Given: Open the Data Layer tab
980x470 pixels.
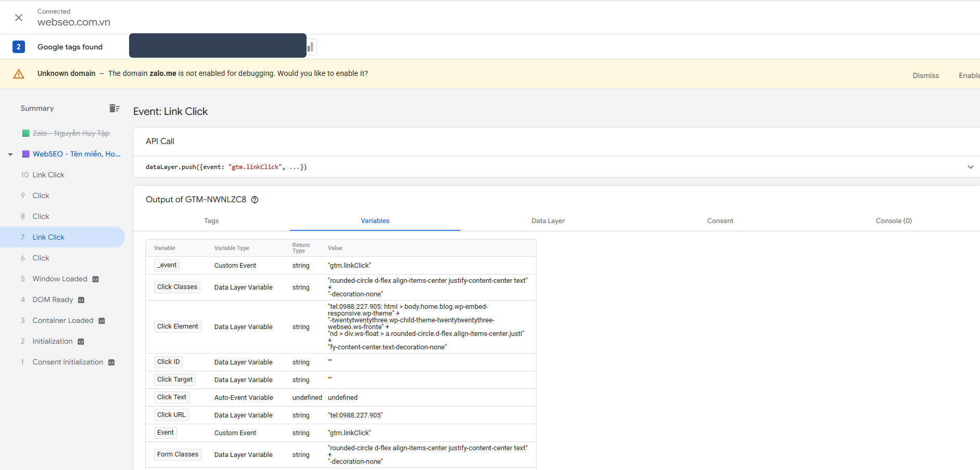Looking at the screenshot, I should (548, 221).
